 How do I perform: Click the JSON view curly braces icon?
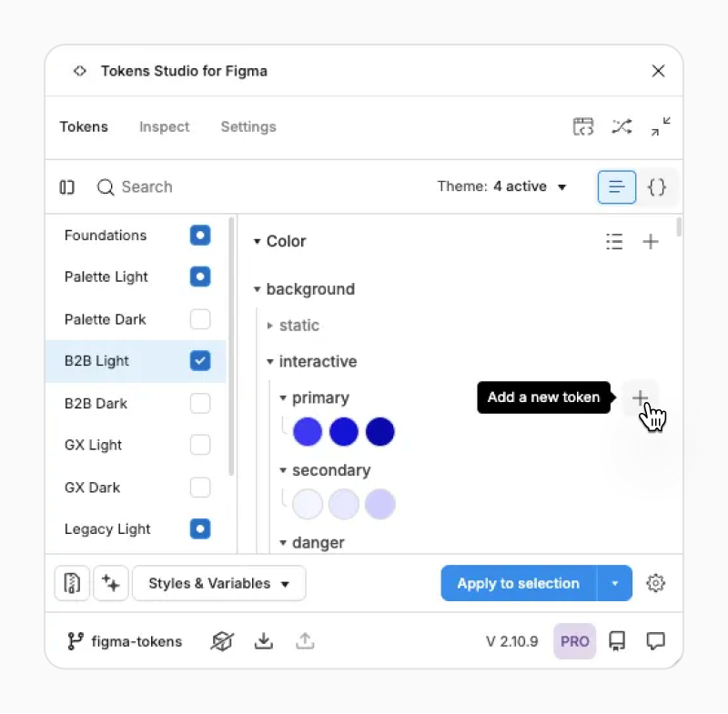pos(656,187)
